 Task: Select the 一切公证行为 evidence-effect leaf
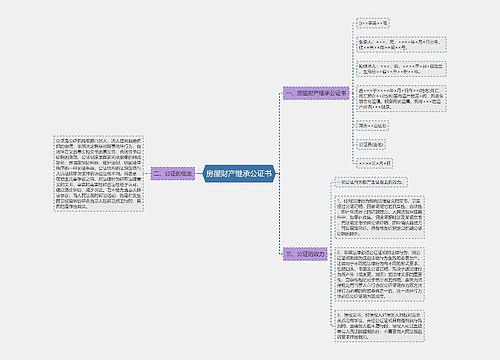[371, 182]
